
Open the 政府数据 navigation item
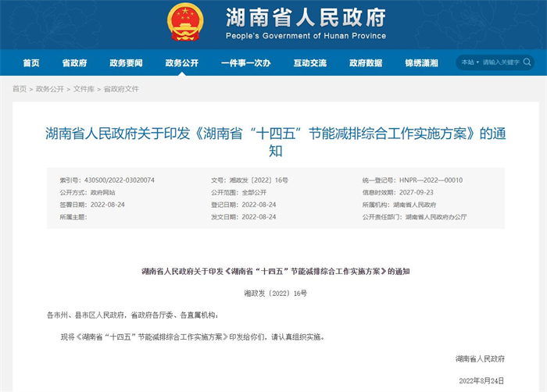click(366, 63)
